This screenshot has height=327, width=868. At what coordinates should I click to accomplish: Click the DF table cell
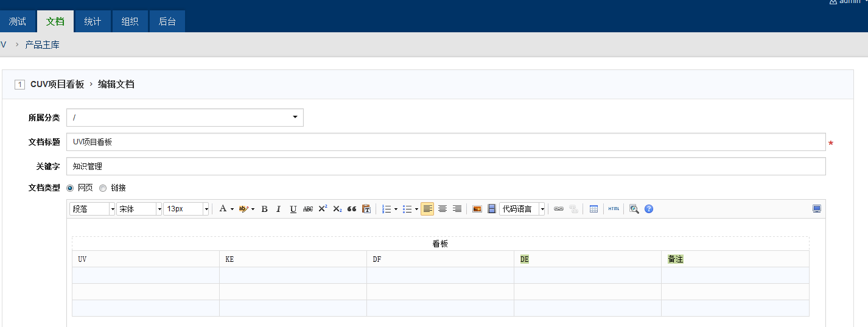click(440, 259)
